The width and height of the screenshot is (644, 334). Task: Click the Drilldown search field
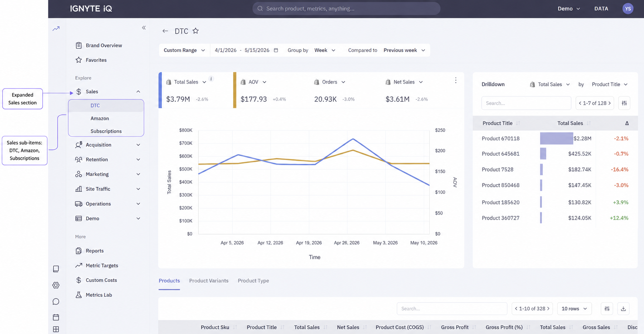526,103
